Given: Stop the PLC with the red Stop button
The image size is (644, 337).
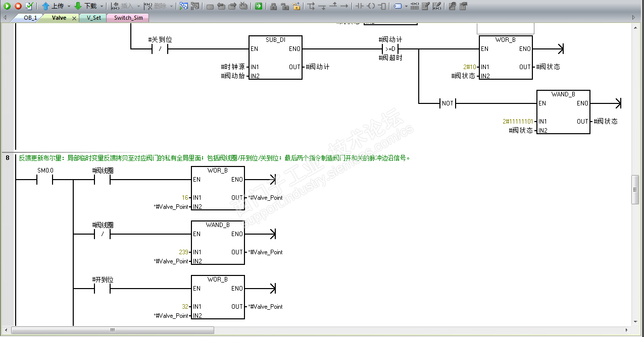Looking at the screenshot, I should 18,6.
